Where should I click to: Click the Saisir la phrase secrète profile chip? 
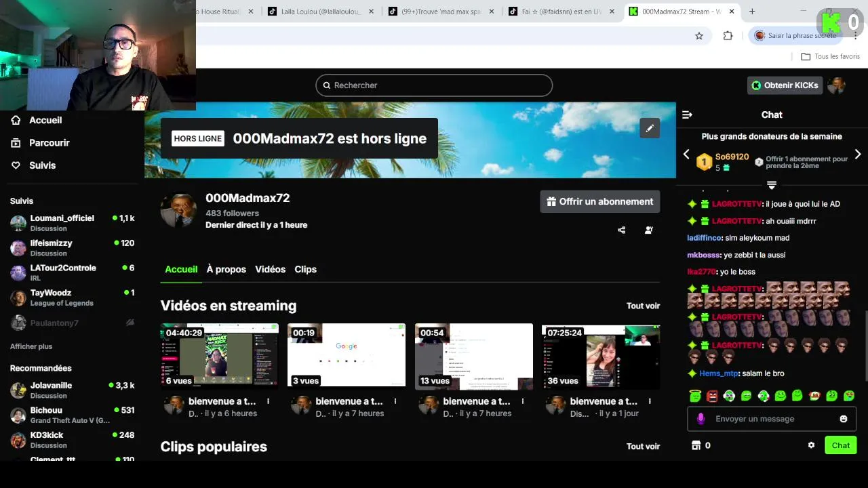tap(797, 36)
